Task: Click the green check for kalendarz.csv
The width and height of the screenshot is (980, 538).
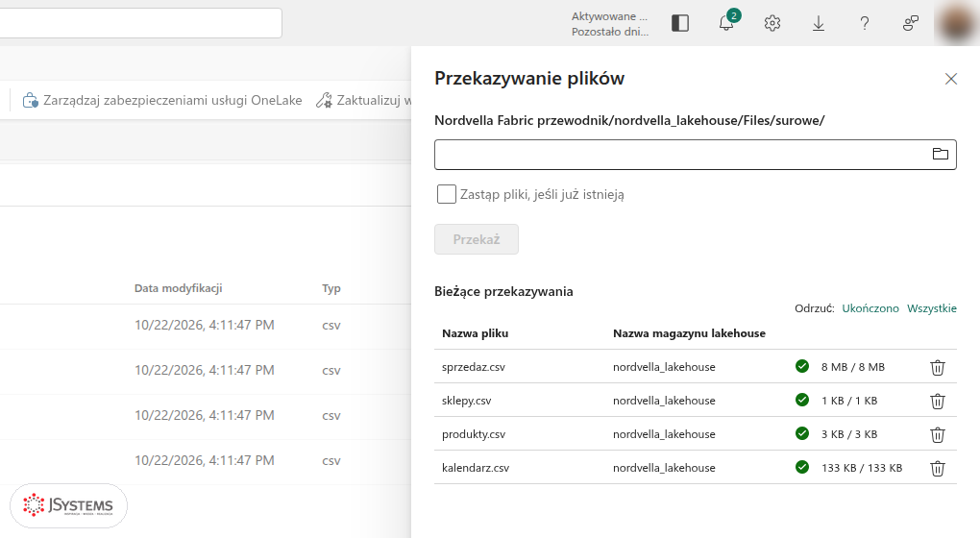Action: pyautogui.click(x=802, y=467)
